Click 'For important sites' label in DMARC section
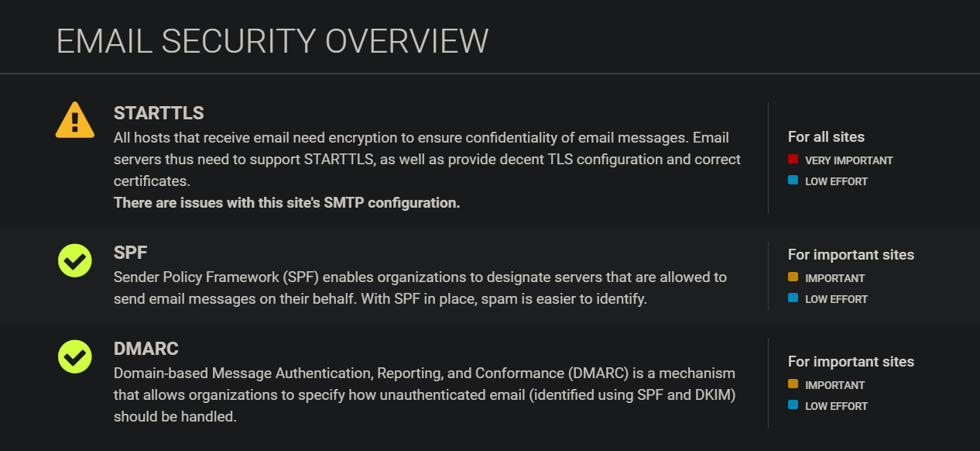The height and width of the screenshot is (451, 980). coord(851,361)
